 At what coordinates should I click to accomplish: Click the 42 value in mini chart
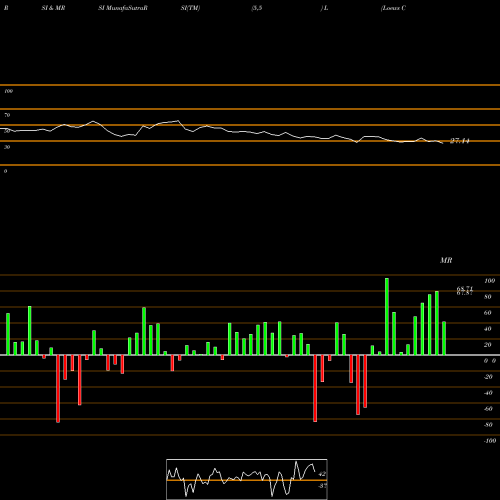(x=322, y=474)
